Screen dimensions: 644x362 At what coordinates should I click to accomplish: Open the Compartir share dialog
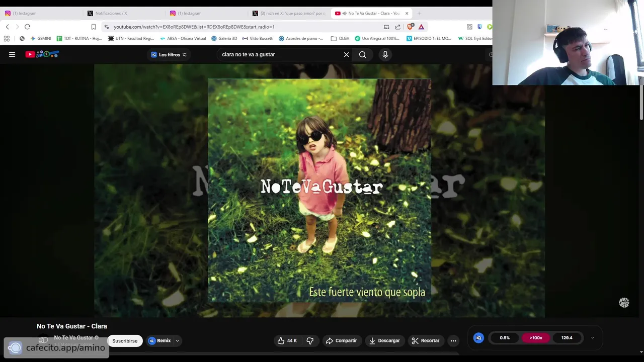tap(341, 341)
